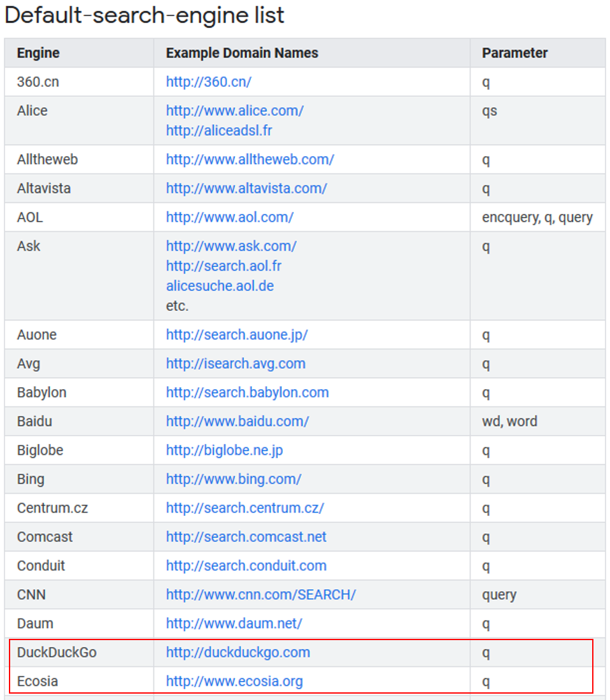This screenshot has width=610, height=700.
Task: Click the Babylon engine name
Action: click(41, 392)
